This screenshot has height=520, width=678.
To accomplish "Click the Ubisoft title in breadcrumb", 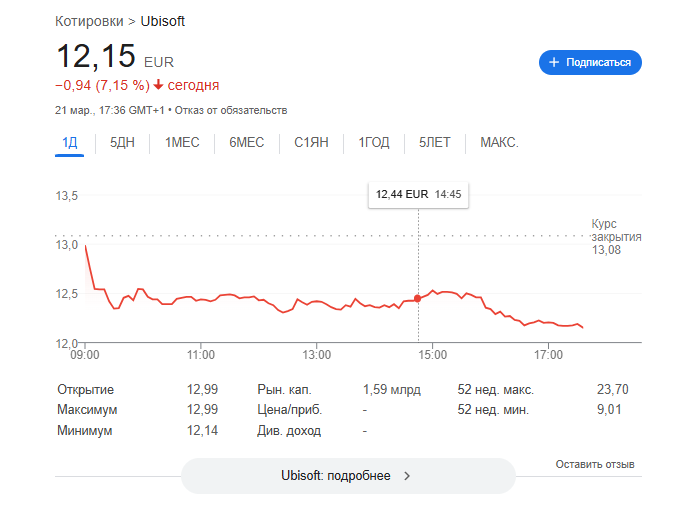I will (163, 21).
